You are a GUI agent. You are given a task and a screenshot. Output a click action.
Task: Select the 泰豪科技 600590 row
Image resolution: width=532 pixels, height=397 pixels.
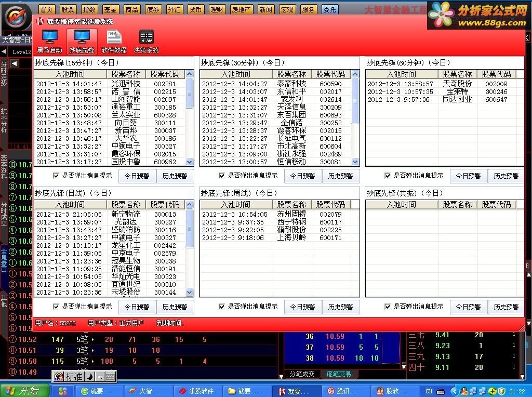[275, 84]
